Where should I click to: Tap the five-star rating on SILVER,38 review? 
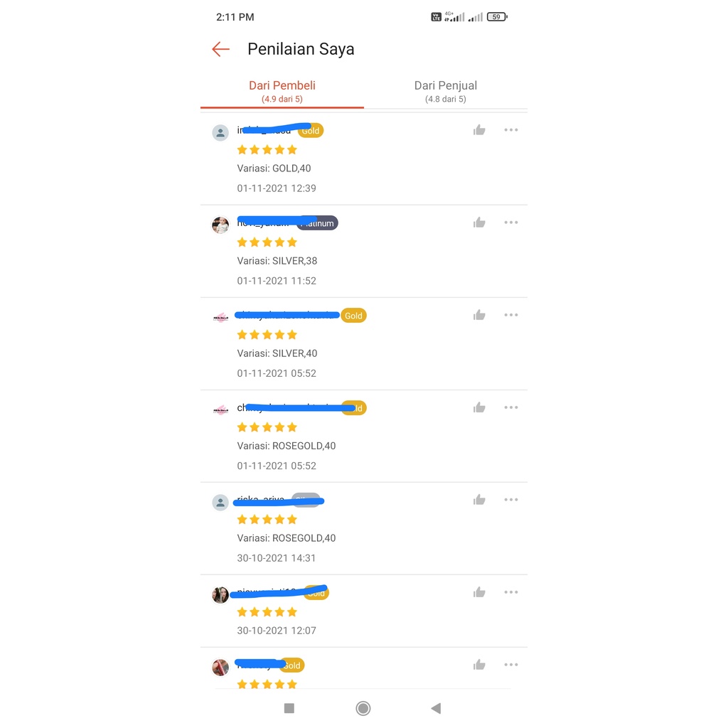click(x=267, y=242)
